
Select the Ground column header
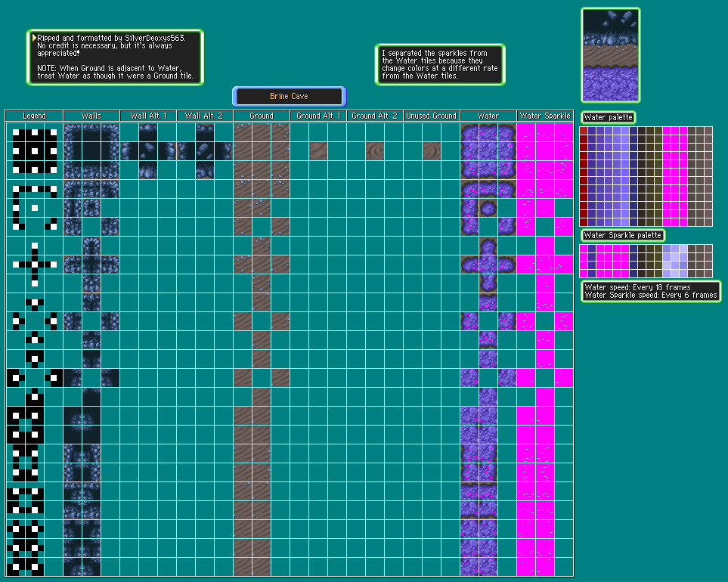pyautogui.click(x=262, y=116)
